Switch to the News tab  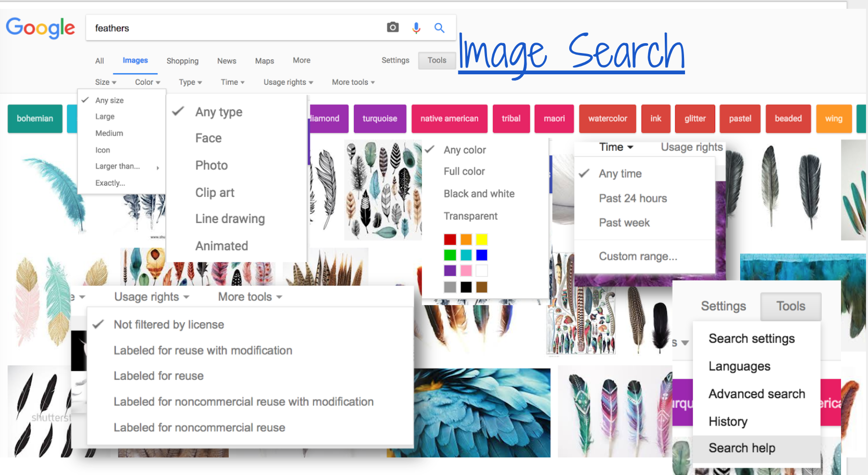pyautogui.click(x=227, y=60)
